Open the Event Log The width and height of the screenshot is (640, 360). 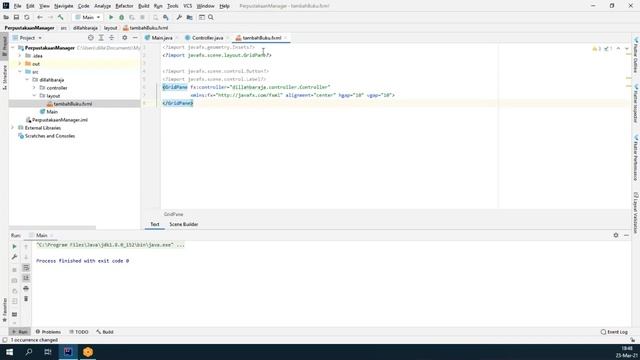click(x=614, y=332)
